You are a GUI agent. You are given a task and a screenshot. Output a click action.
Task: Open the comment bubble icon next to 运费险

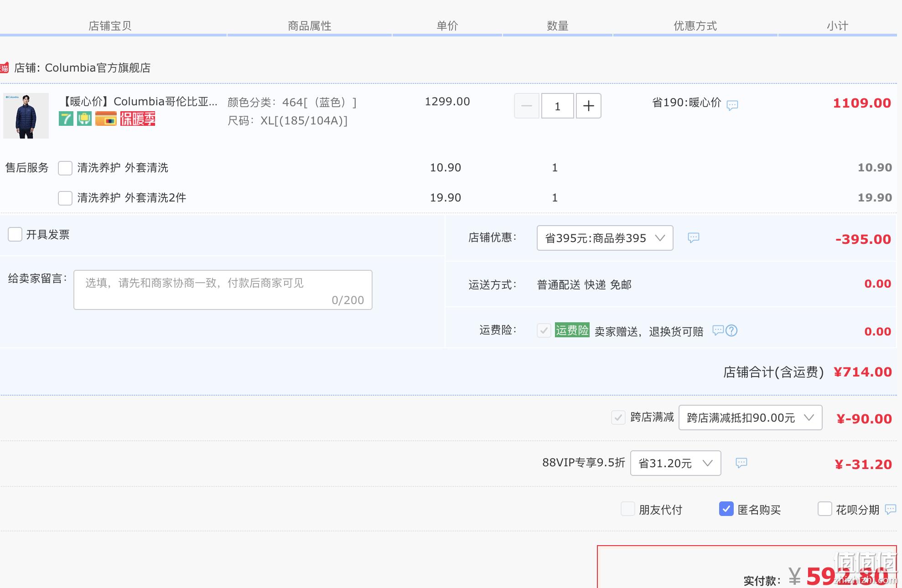pos(718,330)
